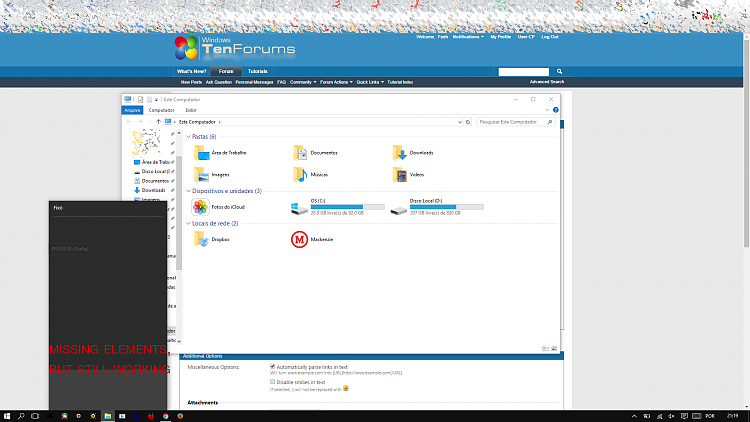Open taskbar search magnifier
This screenshot has height=422, width=750.
point(21,416)
